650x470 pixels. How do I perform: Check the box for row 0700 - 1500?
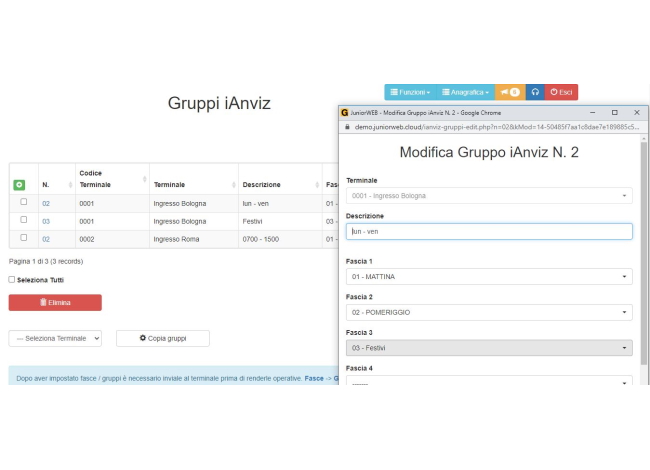point(24,237)
